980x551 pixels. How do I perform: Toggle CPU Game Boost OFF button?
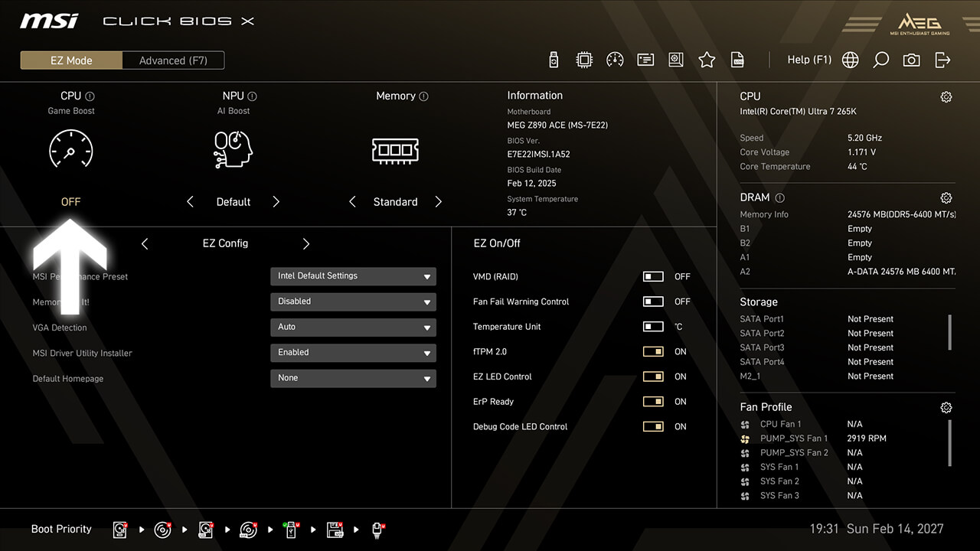[x=70, y=202]
